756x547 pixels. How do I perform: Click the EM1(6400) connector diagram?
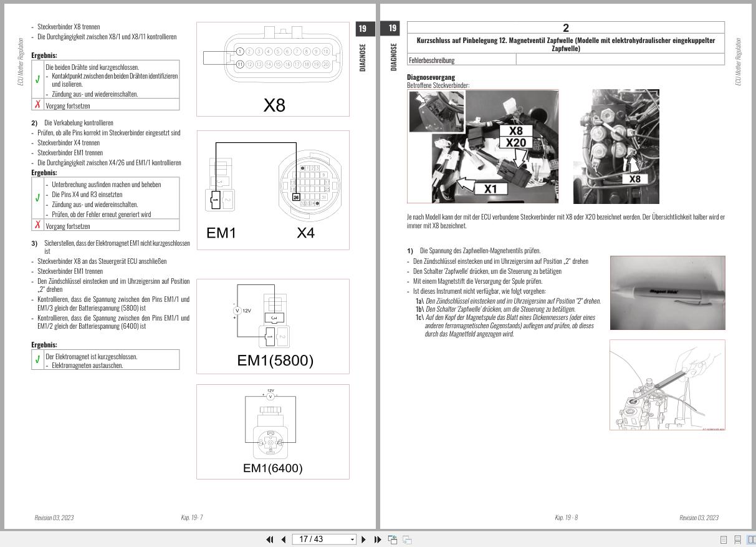point(273,432)
